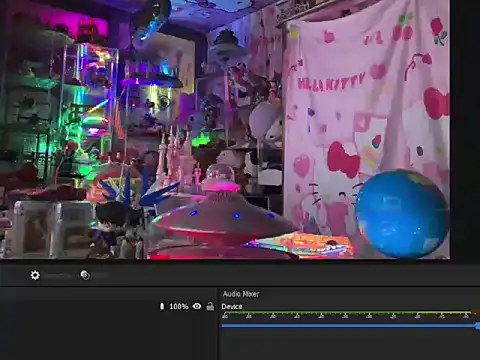Select the blue globe in the preview

coord(402,213)
